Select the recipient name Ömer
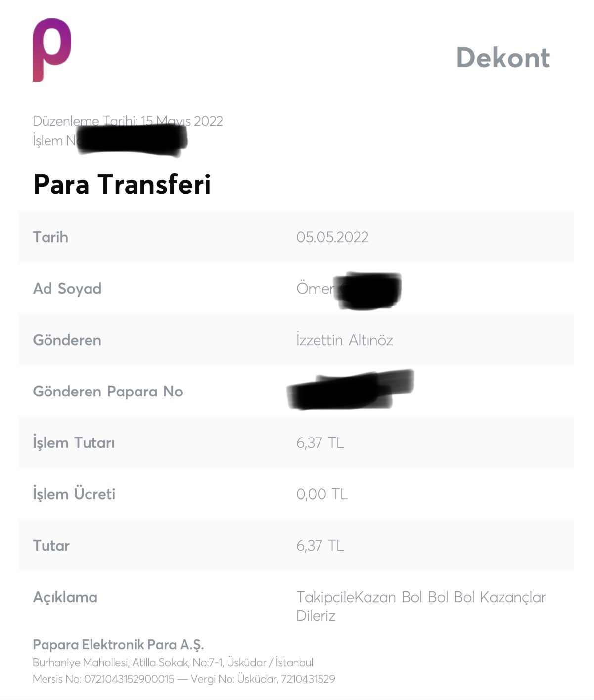This screenshot has width=594, height=700. 316,288
